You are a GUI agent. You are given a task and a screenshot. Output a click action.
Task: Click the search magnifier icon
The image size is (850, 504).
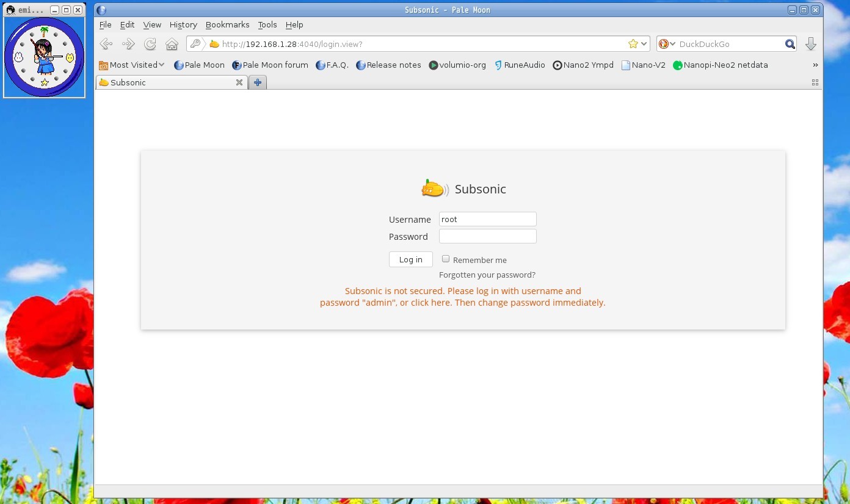(790, 44)
